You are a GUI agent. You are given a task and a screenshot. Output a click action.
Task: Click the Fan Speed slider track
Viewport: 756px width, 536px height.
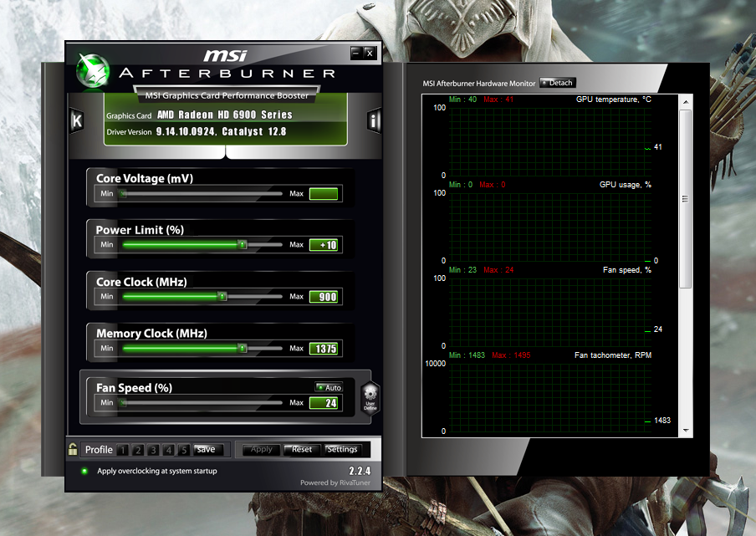pyautogui.click(x=202, y=402)
